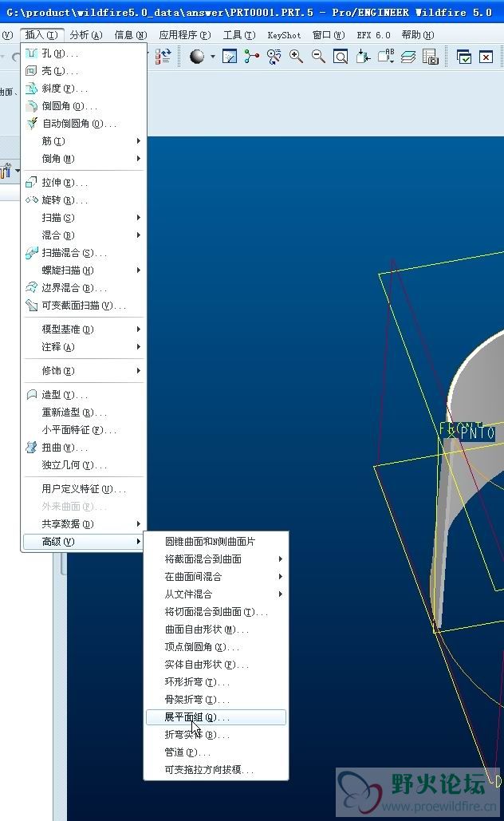Expand 从文件混合 submenu

coord(216,594)
